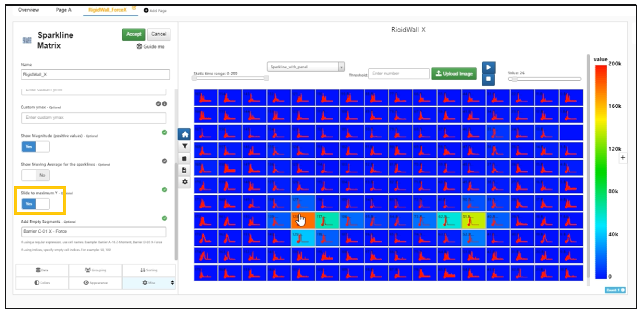Click the up-down arrows on Misc tab
The width and height of the screenshot is (644, 313).
[x=172, y=283]
